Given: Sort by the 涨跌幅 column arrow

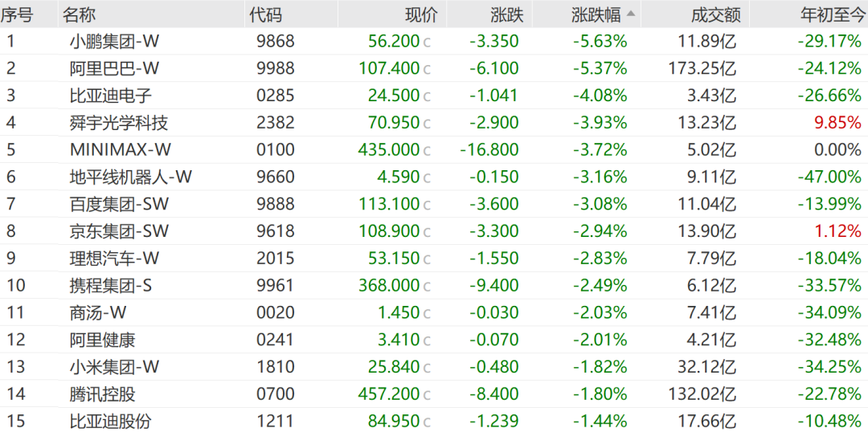Looking at the screenshot, I should pos(631,15).
